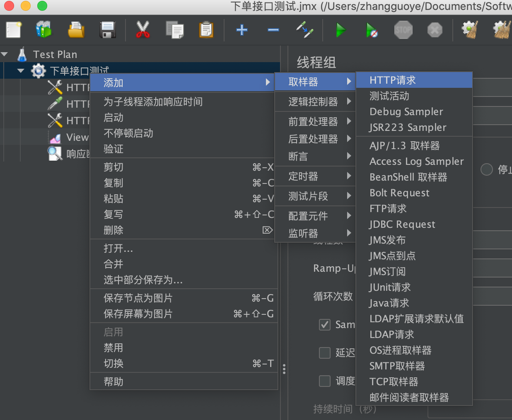Click the Clear gear-broom icon
This screenshot has width=512, height=420.
click(470, 30)
